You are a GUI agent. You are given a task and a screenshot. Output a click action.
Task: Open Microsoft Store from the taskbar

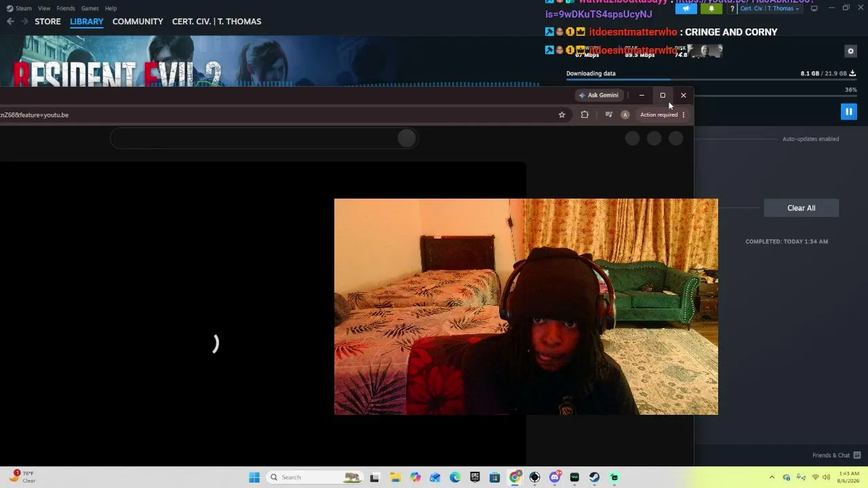[x=495, y=477]
